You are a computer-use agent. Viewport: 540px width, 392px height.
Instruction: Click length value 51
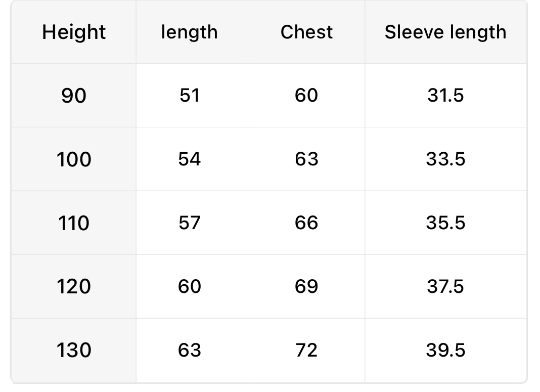coord(190,96)
